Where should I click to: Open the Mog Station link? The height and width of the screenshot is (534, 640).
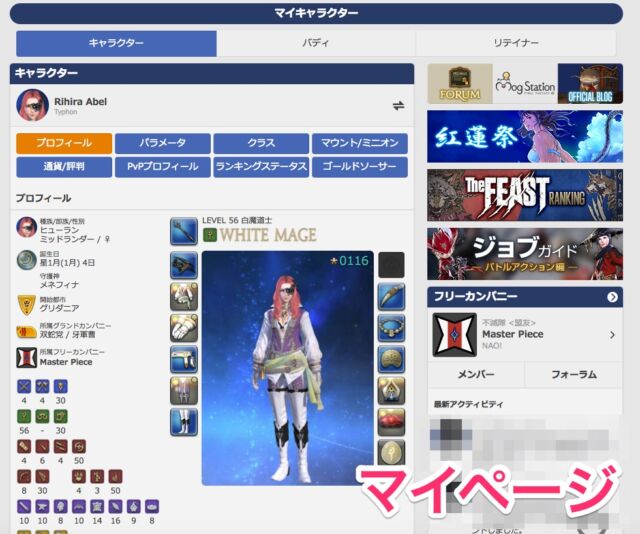(525, 84)
